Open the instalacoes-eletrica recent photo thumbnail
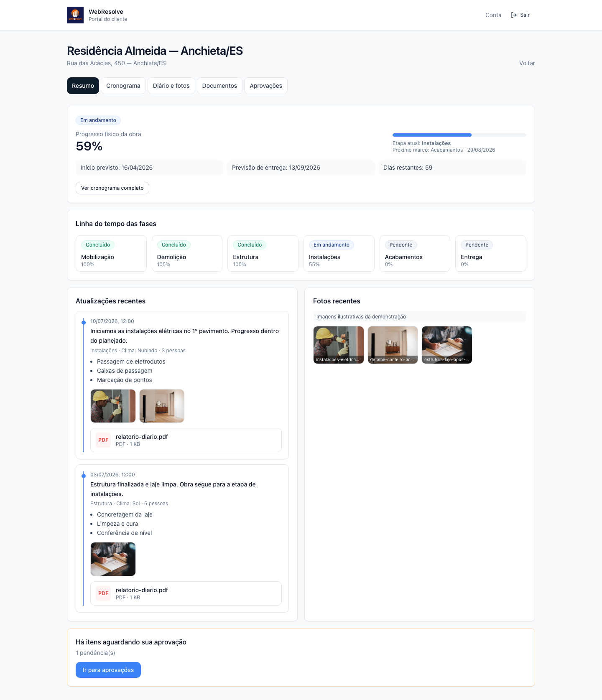 (339, 345)
